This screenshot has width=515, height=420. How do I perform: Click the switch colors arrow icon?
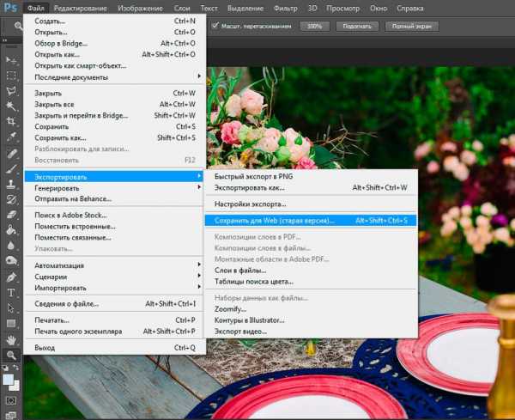[x=16, y=368]
